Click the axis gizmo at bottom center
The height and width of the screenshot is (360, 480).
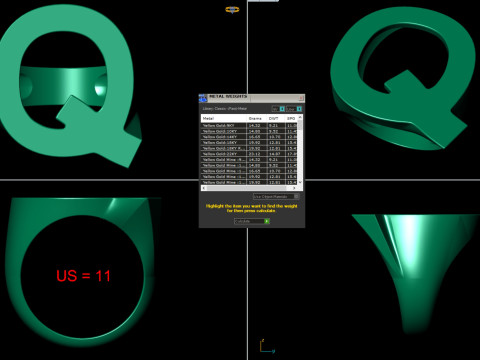click(267, 347)
